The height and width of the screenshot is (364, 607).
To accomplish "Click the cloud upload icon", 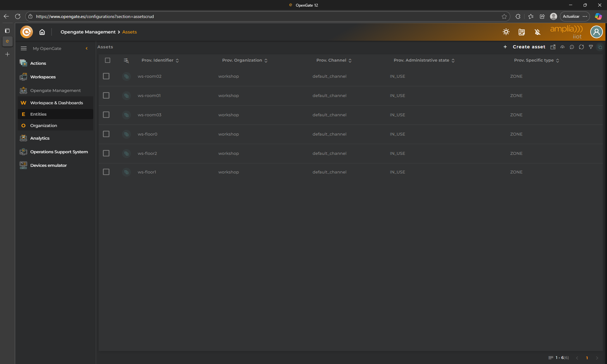I will (562, 47).
